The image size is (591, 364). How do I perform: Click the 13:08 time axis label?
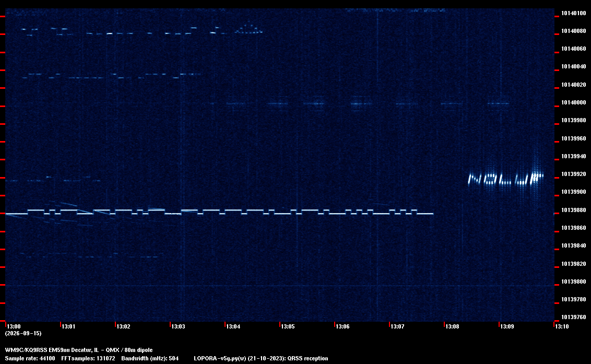(452, 326)
